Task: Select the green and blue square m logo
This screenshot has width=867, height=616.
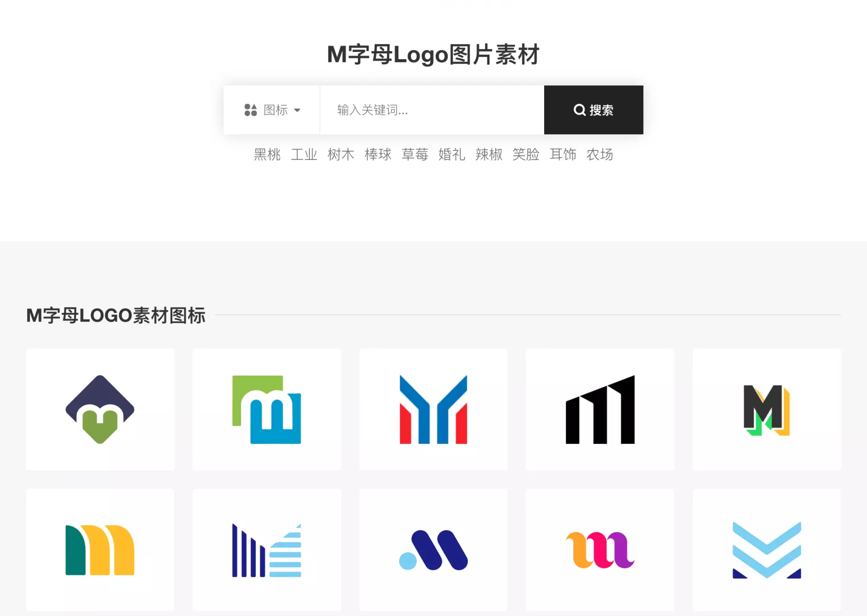Action: (266, 409)
